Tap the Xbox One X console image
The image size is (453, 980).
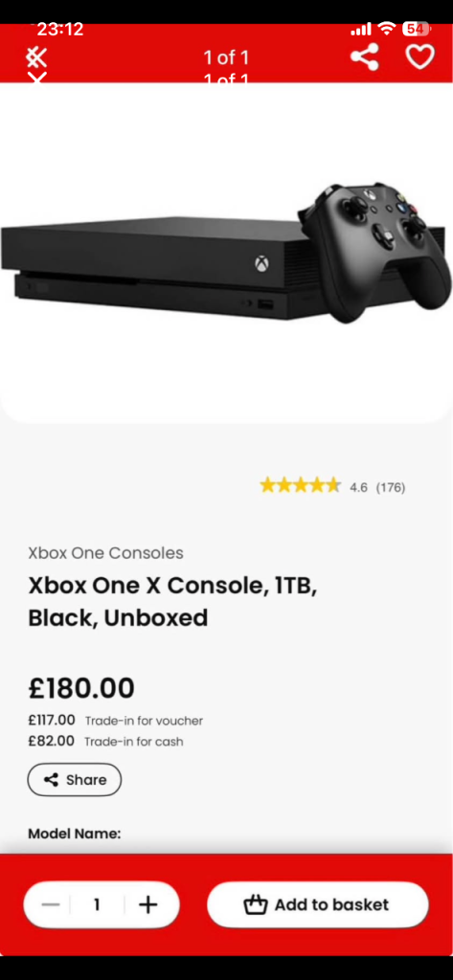pos(226,253)
